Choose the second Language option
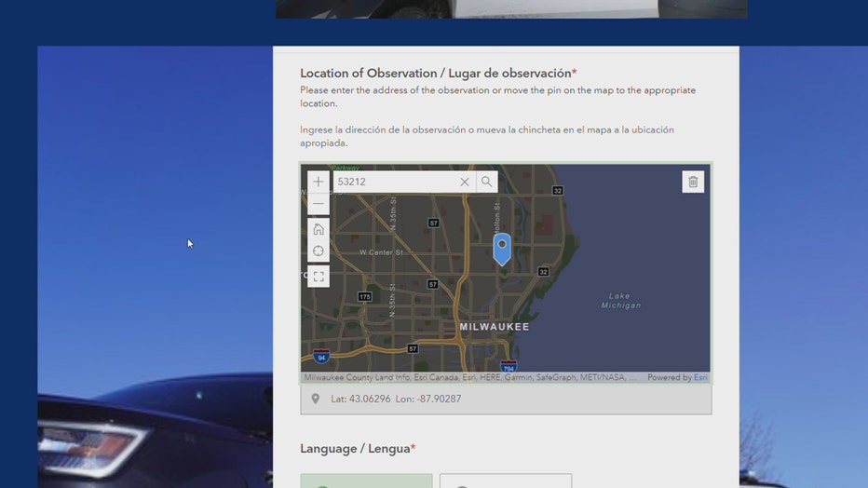This screenshot has width=868, height=488. tap(506, 481)
